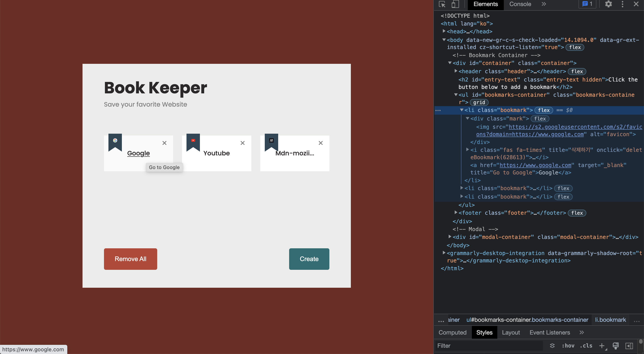Toggle the .cls element classes panel
644x354 pixels.
click(x=586, y=346)
